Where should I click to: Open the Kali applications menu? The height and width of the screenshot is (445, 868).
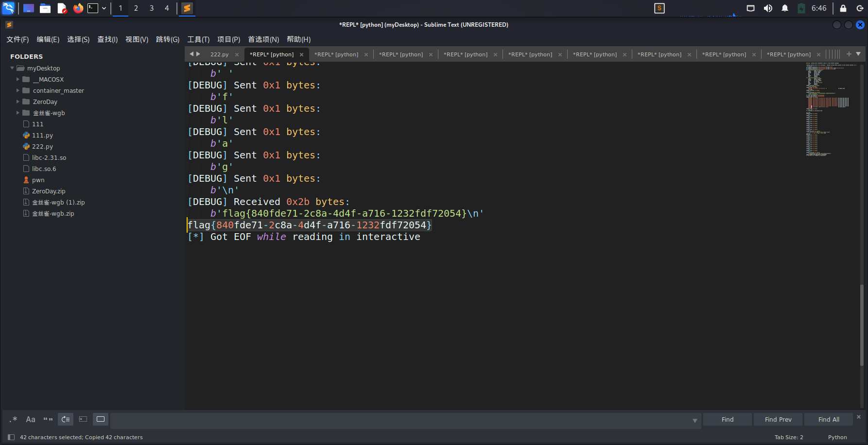(9, 8)
